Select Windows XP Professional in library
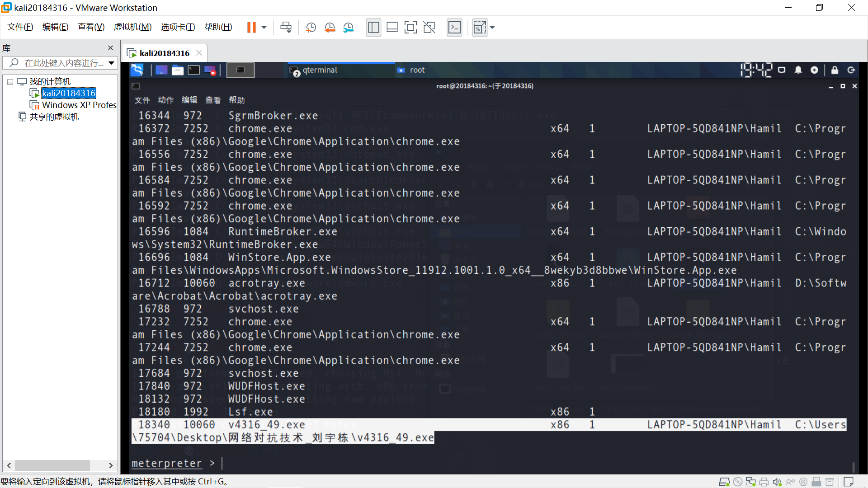The image size is (868, 488). pyautogui.click(x=79, y=105)
